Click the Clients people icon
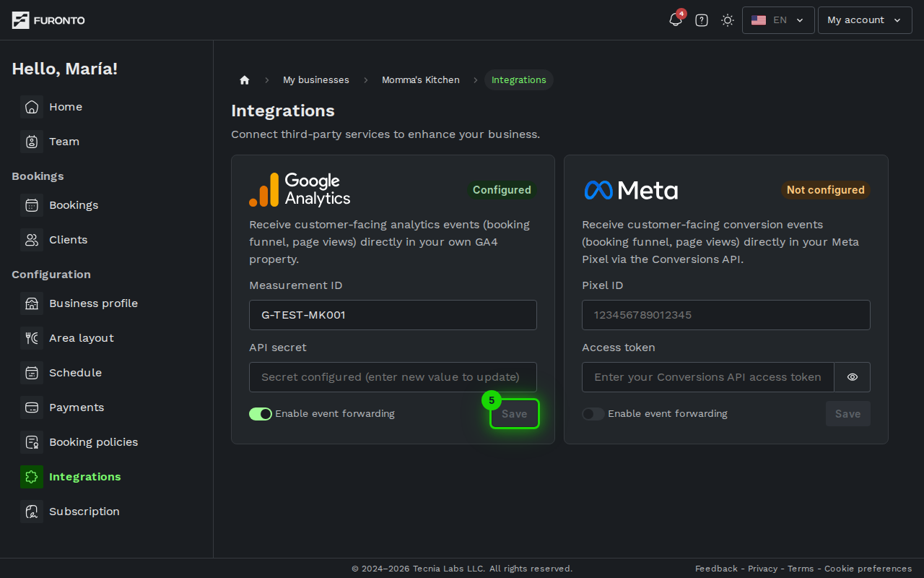This screenshot has width=924, height=578. (32, 240)
